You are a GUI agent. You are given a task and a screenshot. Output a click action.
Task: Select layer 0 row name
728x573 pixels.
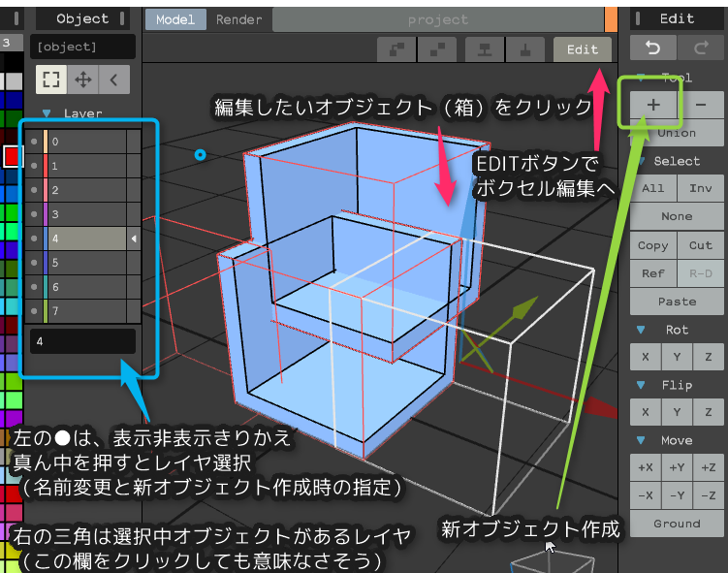tap(87, 142)
